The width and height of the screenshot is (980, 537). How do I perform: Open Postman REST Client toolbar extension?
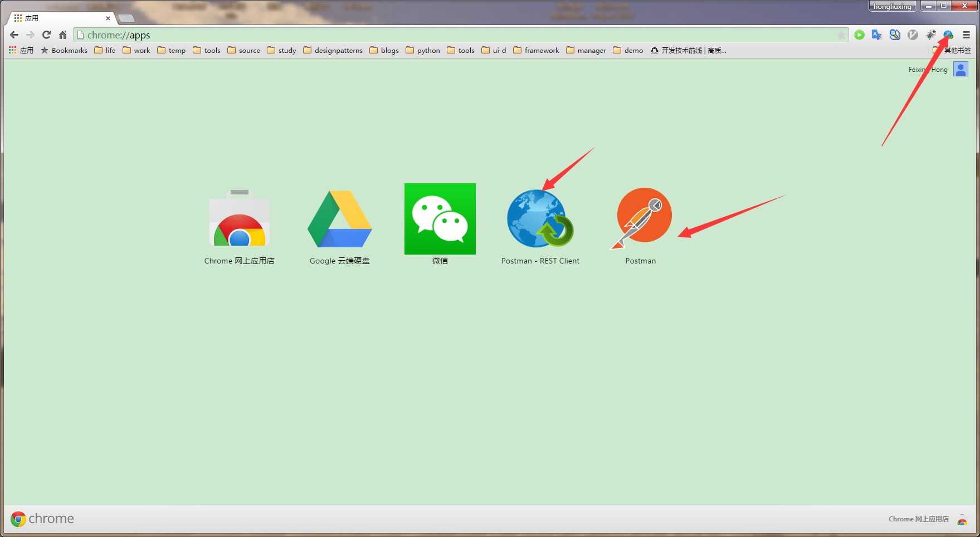pos(948,35)
